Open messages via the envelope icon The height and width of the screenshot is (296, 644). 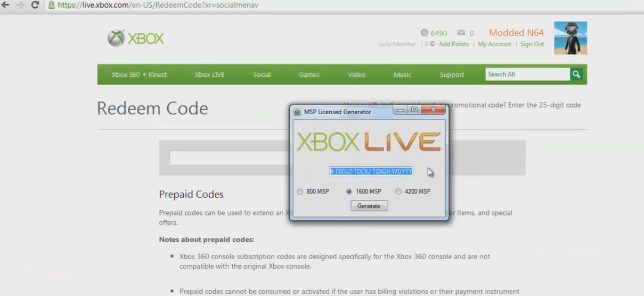tap(461, 33)
